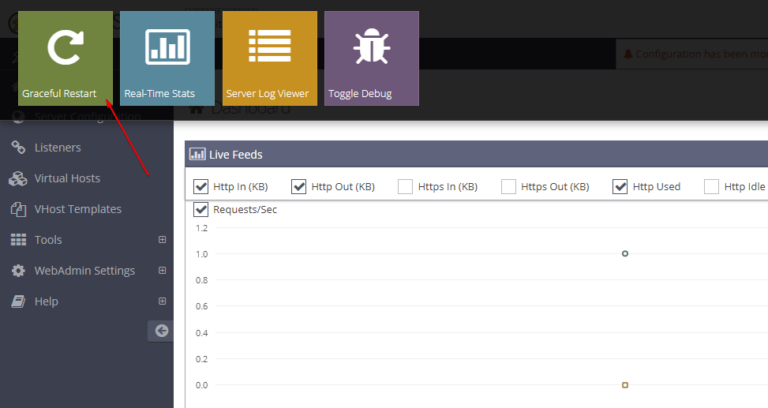The height and width of the screenshot is (408, 768).
Task: Expand the WebAdmin Settings submenu plus sign
Action: click(162, 271)
